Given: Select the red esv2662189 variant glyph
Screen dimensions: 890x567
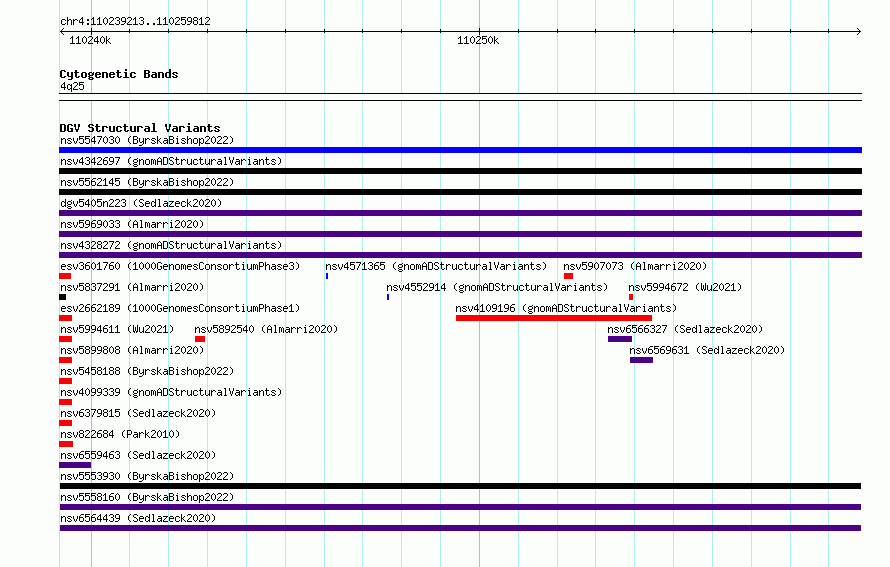Looking at the screenshot, I should [65, 318].
